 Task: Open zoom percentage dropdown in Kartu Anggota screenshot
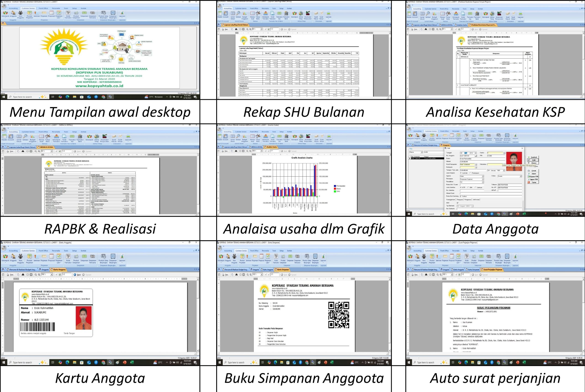click(51, 275)
